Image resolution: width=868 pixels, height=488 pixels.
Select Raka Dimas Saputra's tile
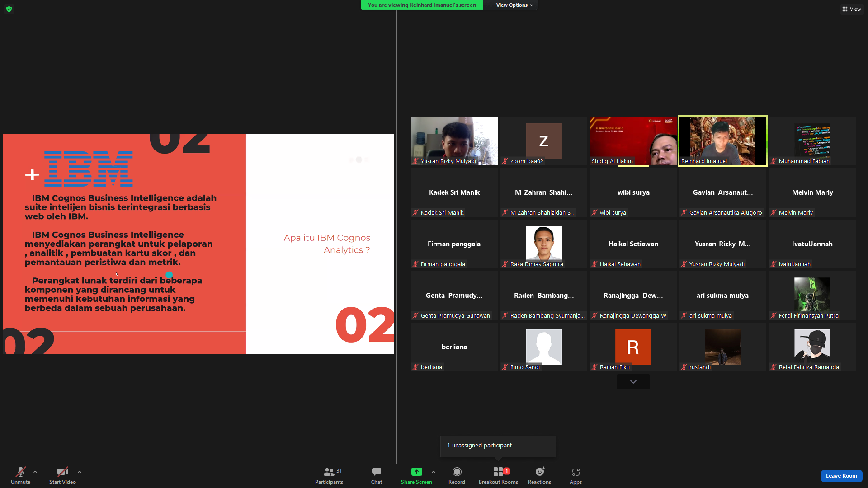543,244
